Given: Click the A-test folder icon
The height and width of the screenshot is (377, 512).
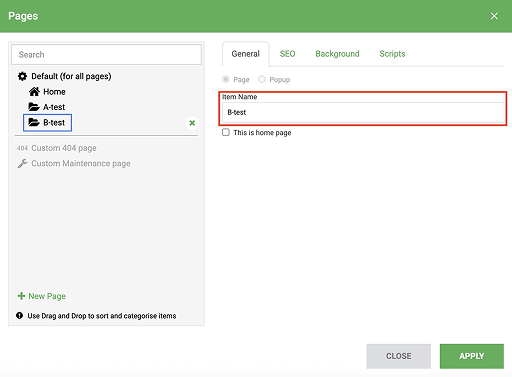Looking at the screenshot, I should (x=34, y=107).
